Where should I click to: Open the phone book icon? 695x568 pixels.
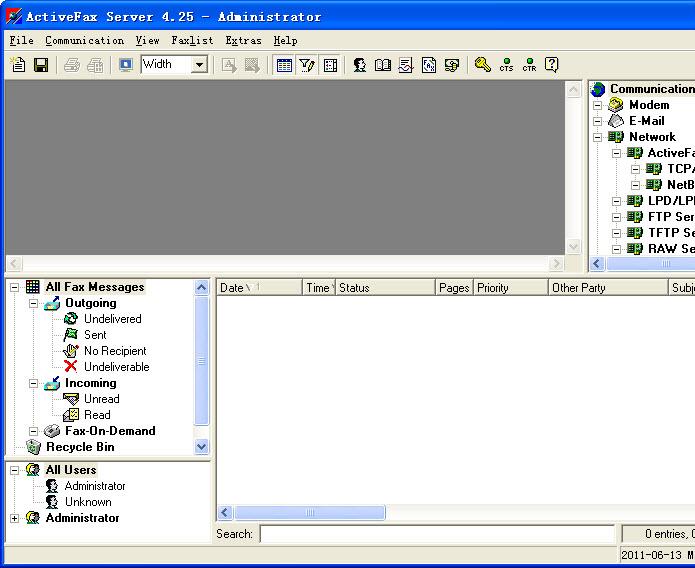[383, 65]
